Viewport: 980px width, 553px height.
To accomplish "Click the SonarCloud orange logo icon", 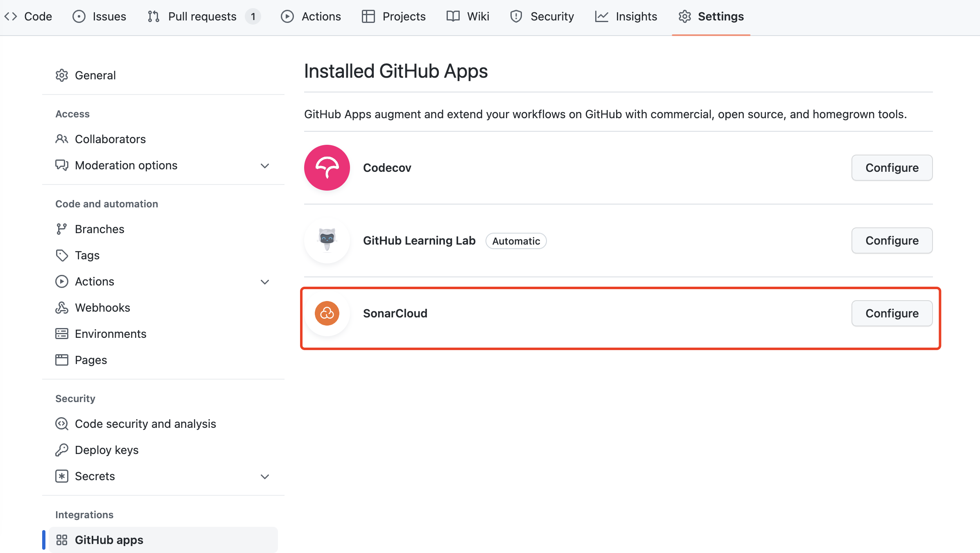I will click(327, 313).
